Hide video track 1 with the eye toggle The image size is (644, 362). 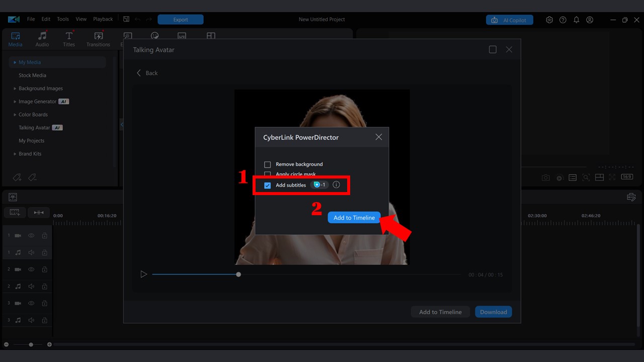pos(31,235)
